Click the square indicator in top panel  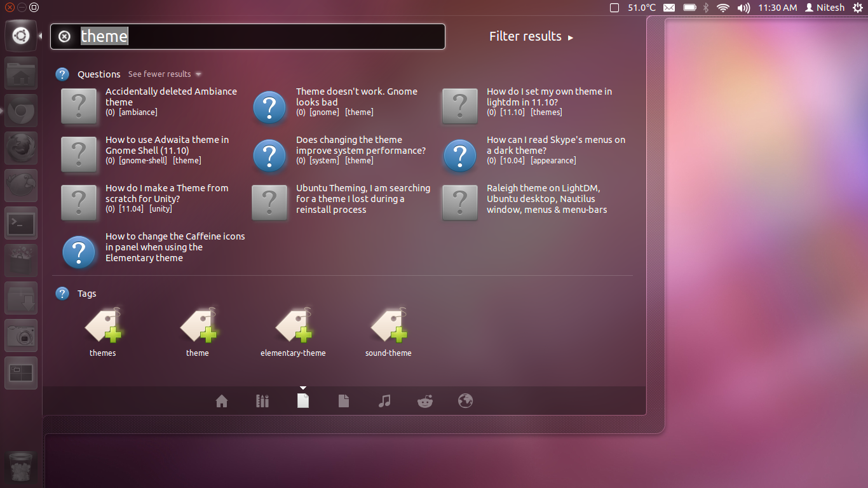(x=614, y=8)
